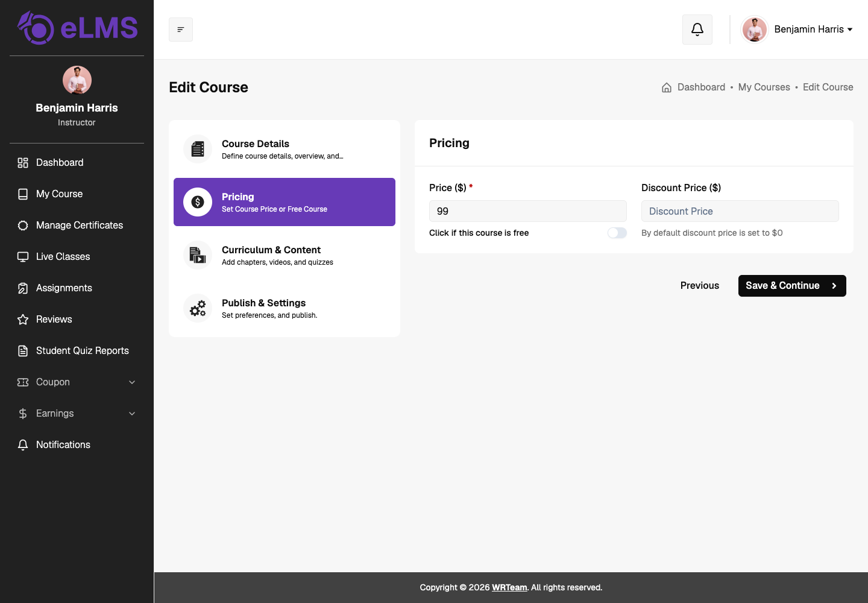
Task: Click the sidebar profile picture
Action: (x=77, y=80)
